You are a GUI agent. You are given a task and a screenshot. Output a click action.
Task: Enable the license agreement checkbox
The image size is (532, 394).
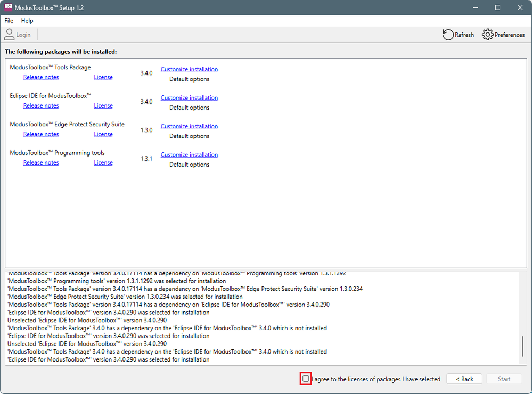click(x=306, y=379)
